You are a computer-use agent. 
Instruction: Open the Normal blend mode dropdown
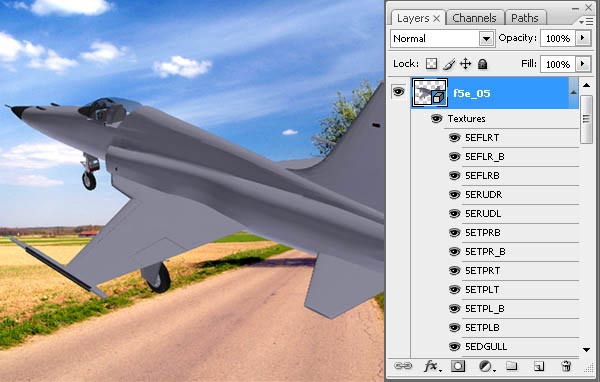click(x=442, y=39)
